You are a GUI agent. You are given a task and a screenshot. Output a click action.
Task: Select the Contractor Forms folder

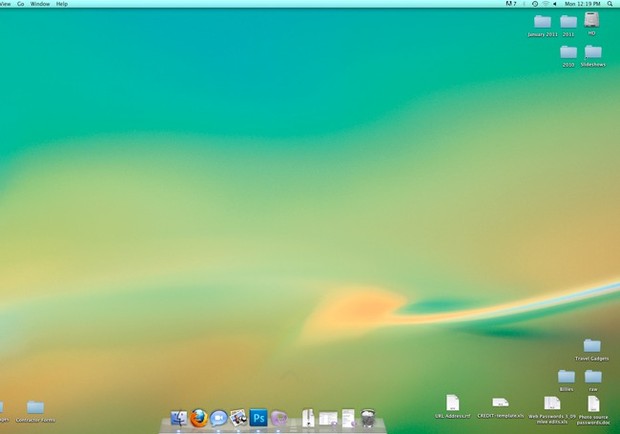tap(35, 408)
